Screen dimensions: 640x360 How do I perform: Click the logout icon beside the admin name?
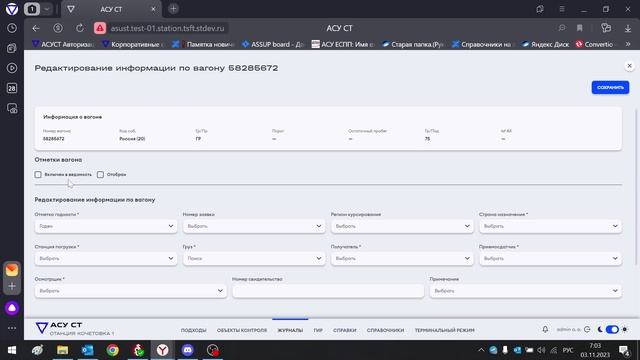[587, 329]
